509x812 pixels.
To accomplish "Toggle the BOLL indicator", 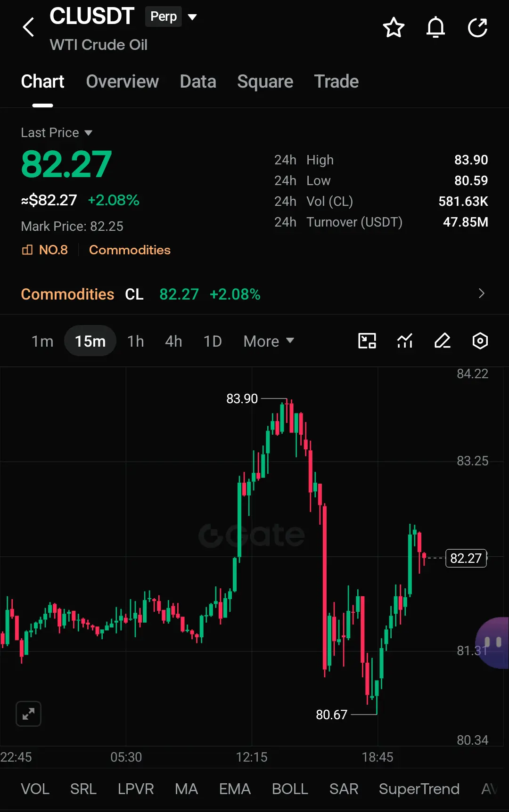I will 290,789.
